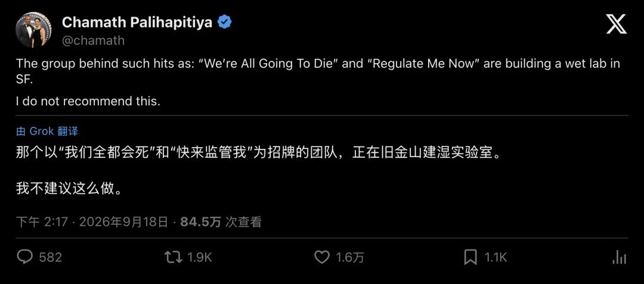
Task: Click the 下午 2:17 timestamp
Action: pyautogui.click(x=42, y=222)
